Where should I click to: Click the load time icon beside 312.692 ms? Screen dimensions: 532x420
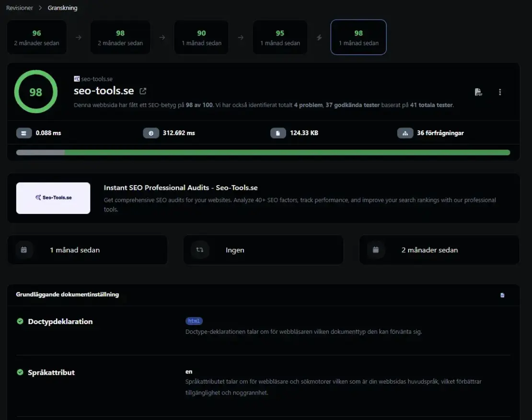pos(151,133)
